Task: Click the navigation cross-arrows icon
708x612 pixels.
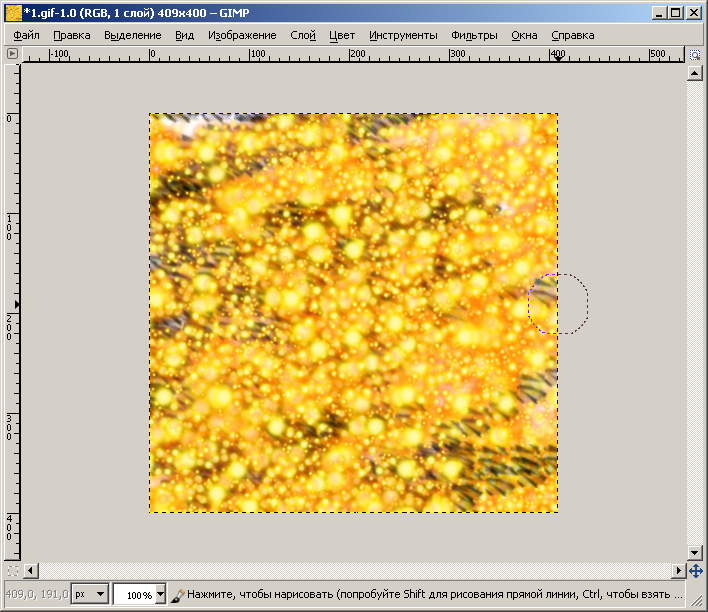Action: click(695, 571)
